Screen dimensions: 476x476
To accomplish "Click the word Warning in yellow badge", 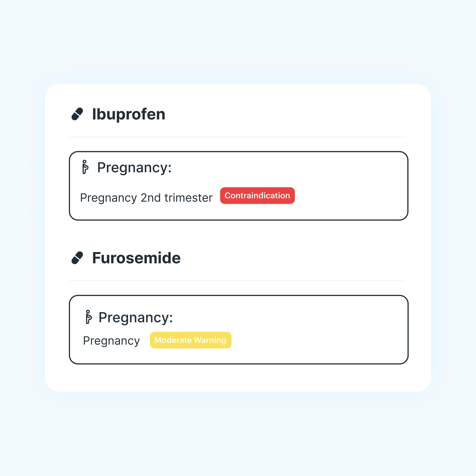I will 210,340.
